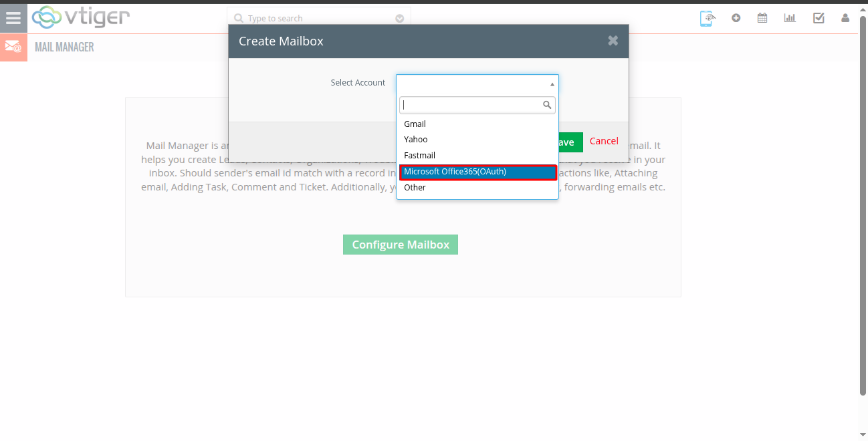Click the Configure Mailbox button
The image size is (868, 441).
401,245
